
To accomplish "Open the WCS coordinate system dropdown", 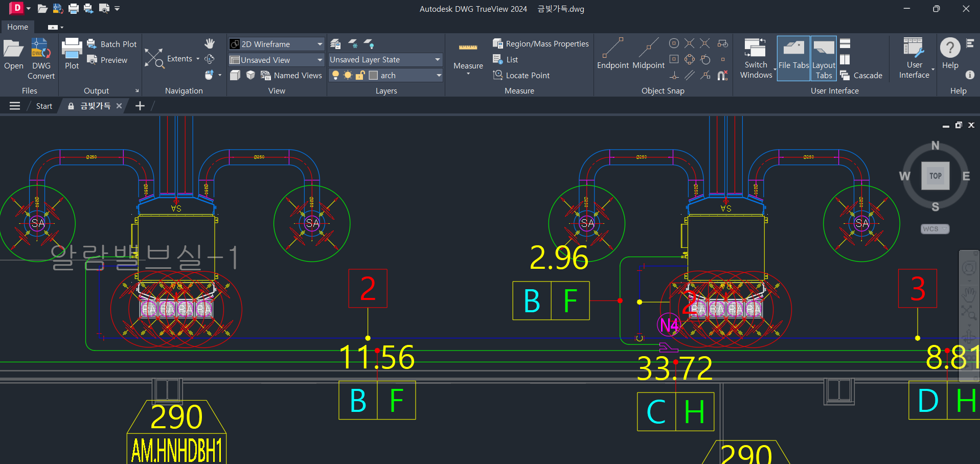I will point(935,229).
